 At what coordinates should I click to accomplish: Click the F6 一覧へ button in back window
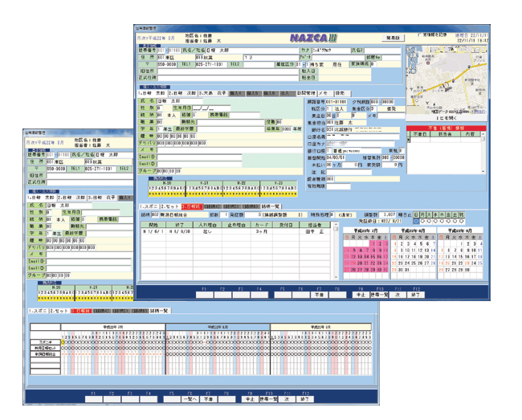click(x=190, y=399)
